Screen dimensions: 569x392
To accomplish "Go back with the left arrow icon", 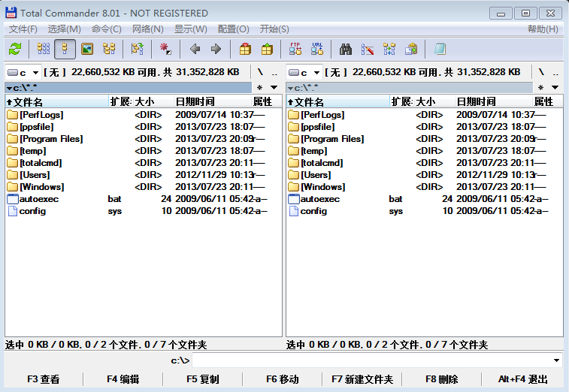I will click(195, 49).
